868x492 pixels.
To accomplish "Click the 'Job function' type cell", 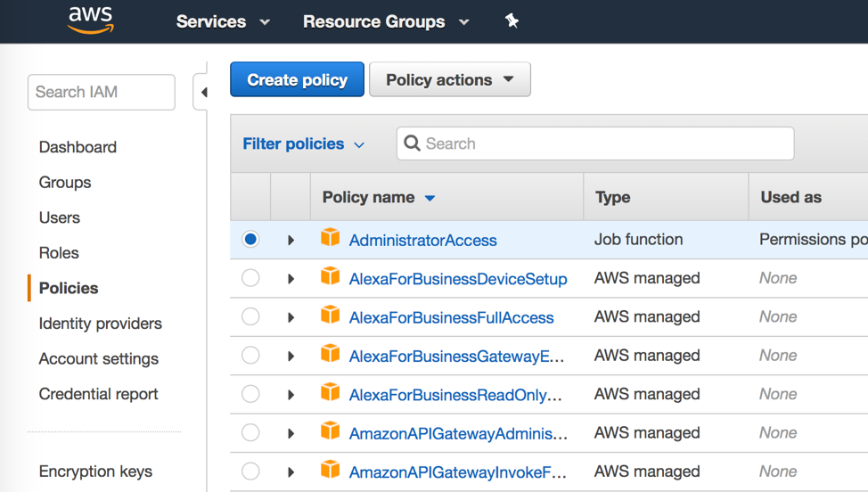I will (x=638, y=240).
